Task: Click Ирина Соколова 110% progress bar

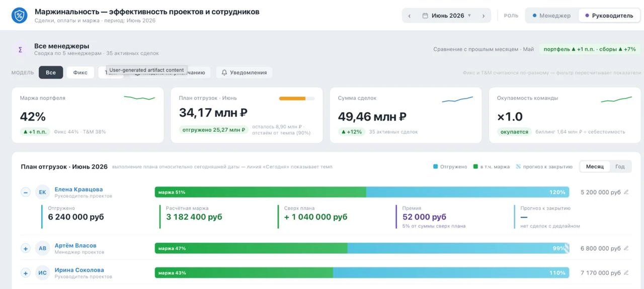Action: click(x=362, y=273)
